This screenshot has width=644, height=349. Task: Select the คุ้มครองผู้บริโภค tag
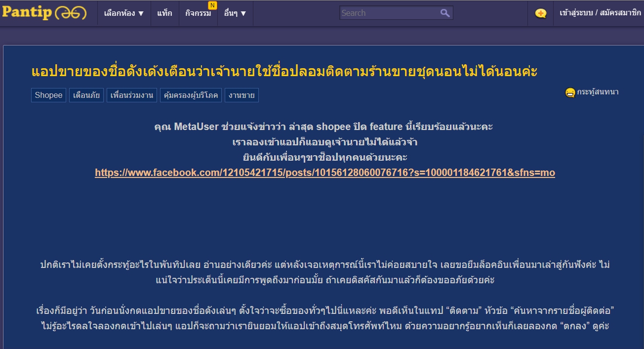tap(191, 95)
